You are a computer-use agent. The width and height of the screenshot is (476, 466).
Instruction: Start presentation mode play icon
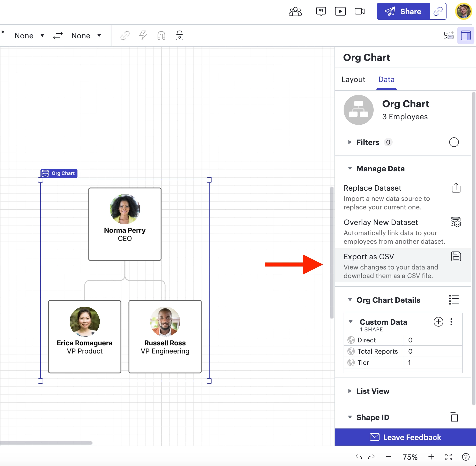click(340, 11)
